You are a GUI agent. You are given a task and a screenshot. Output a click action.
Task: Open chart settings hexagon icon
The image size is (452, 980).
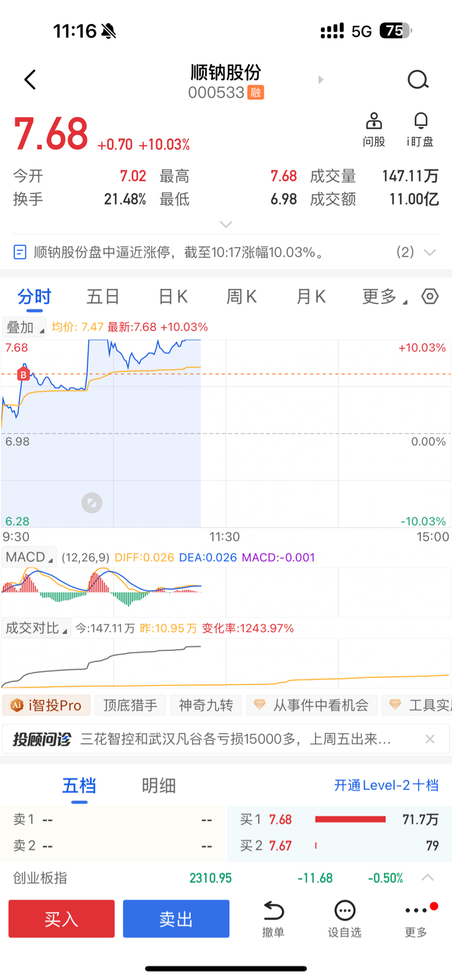point(430,297)
